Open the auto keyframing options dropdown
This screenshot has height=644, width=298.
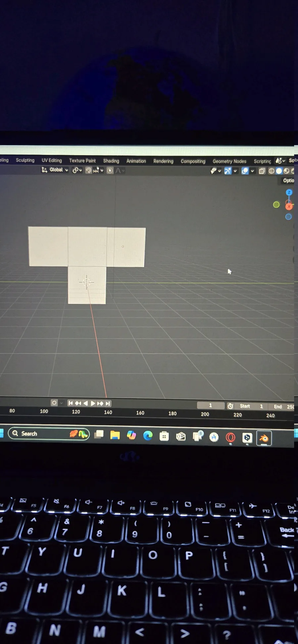(x=61, y=403)
